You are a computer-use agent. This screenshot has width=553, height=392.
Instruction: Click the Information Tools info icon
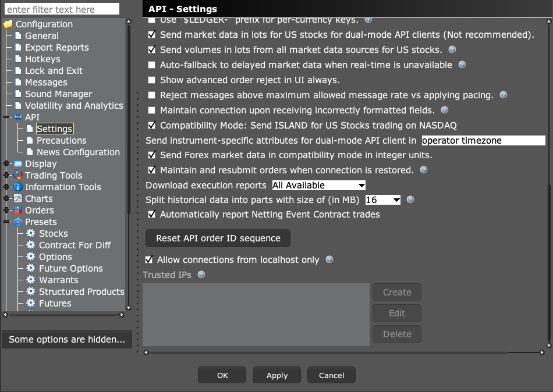pyautogui.click(x=18, y=187)
